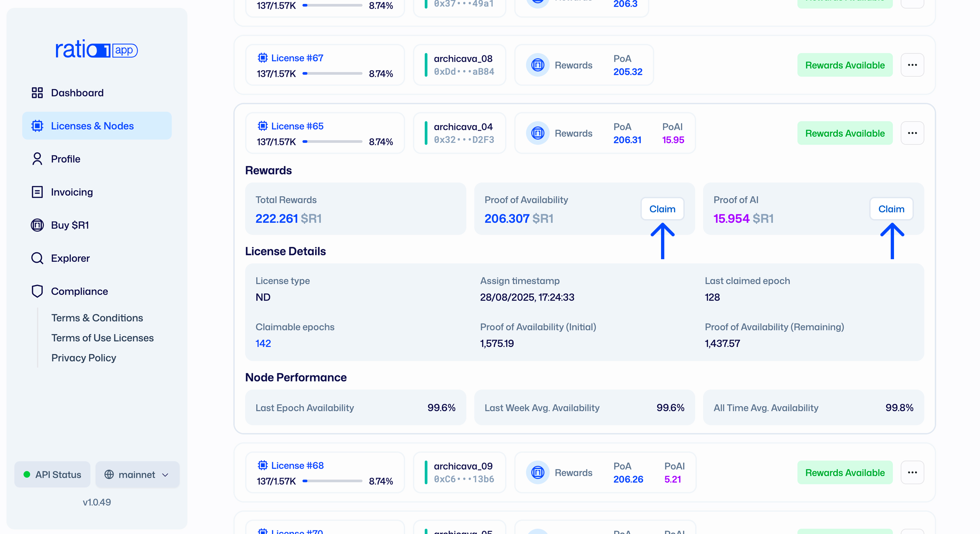Click the License #67 usage progress bar

[x=333, y=73]
